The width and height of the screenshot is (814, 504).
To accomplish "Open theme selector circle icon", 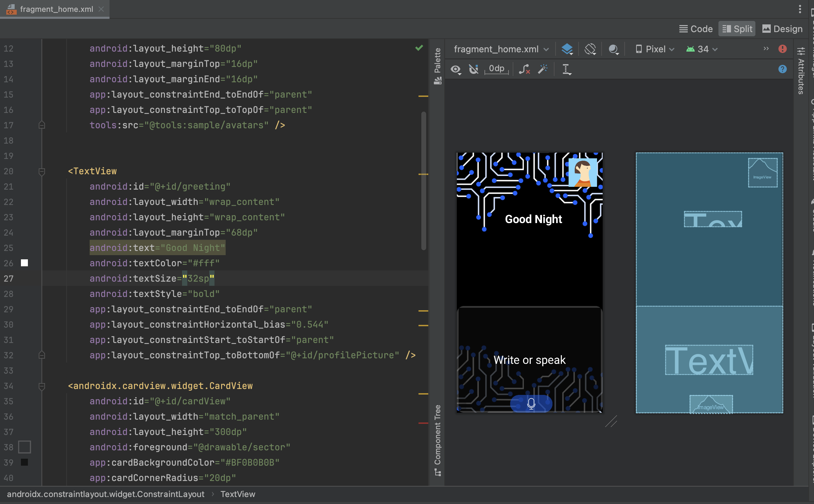I will pyautogui.click(x=613, y=49).
